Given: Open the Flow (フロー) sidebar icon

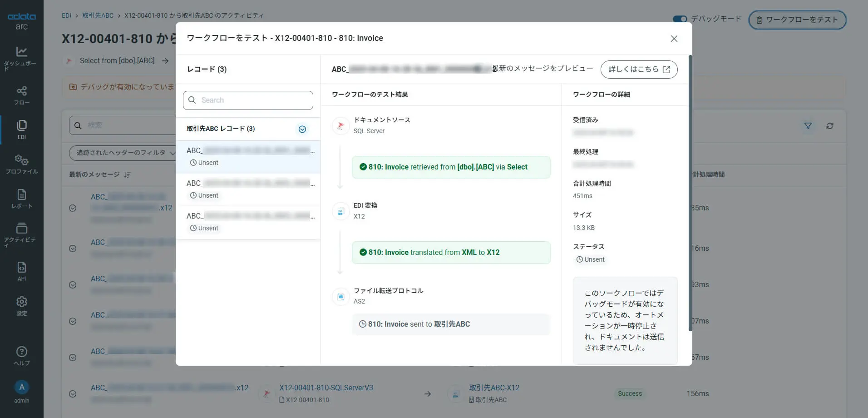Looking at the screenshot, I should (x=21, y=95).
